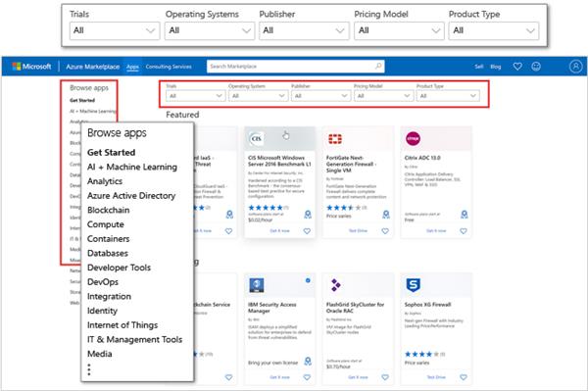Save CIS Microsoft Windows Server card with heart
This screenshot has width=588, height=391.
(307, 231)
